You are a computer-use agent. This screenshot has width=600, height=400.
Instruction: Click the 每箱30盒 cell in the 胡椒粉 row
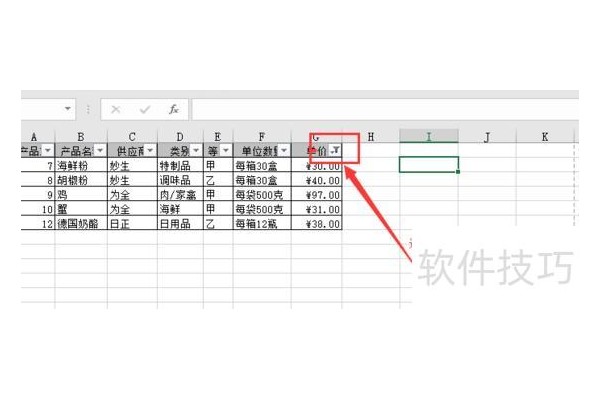262,180
